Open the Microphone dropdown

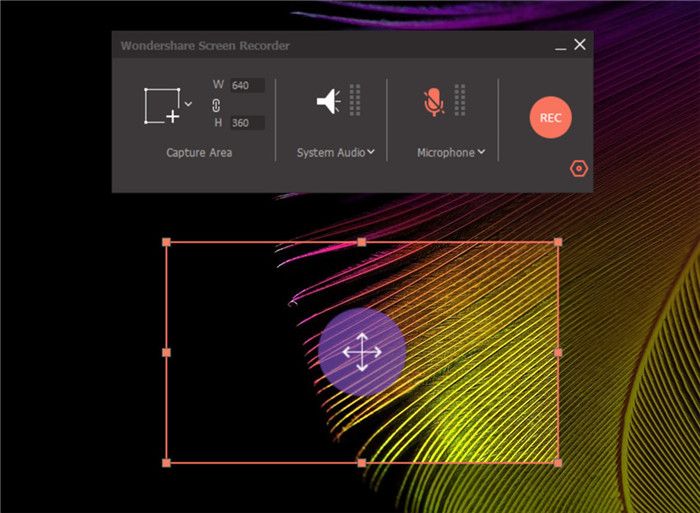click(451, 153)
